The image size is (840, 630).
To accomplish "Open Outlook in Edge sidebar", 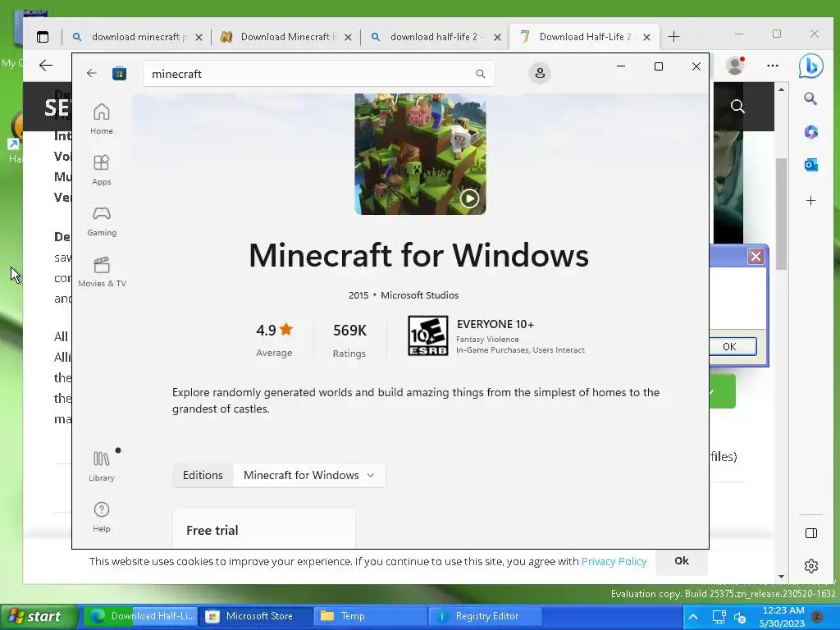I will [x=810, y=165].
